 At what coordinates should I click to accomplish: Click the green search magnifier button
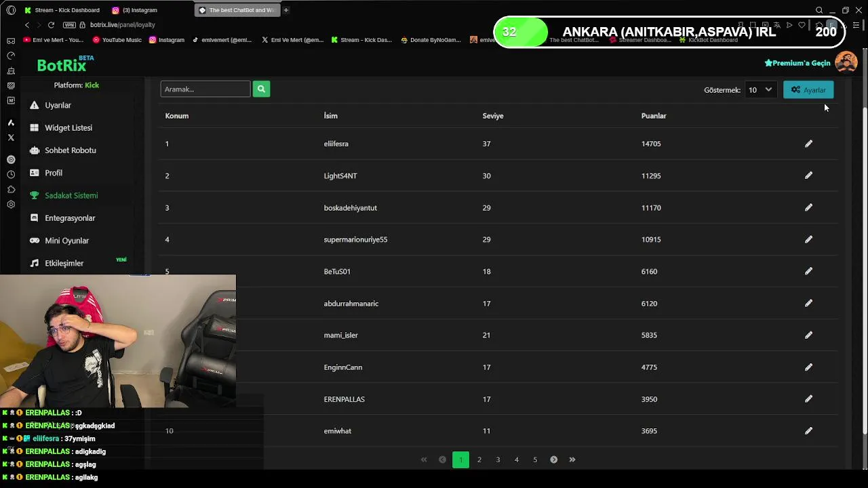[261, 89]
